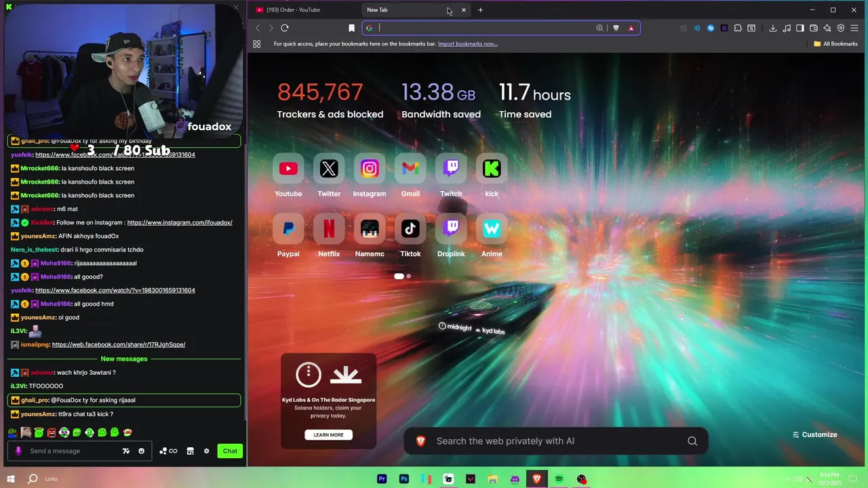Image resolution: width=868 pixels, height=488 pixels.
Task: Open the Twitter shortcut tile
Action: [329, 175]
